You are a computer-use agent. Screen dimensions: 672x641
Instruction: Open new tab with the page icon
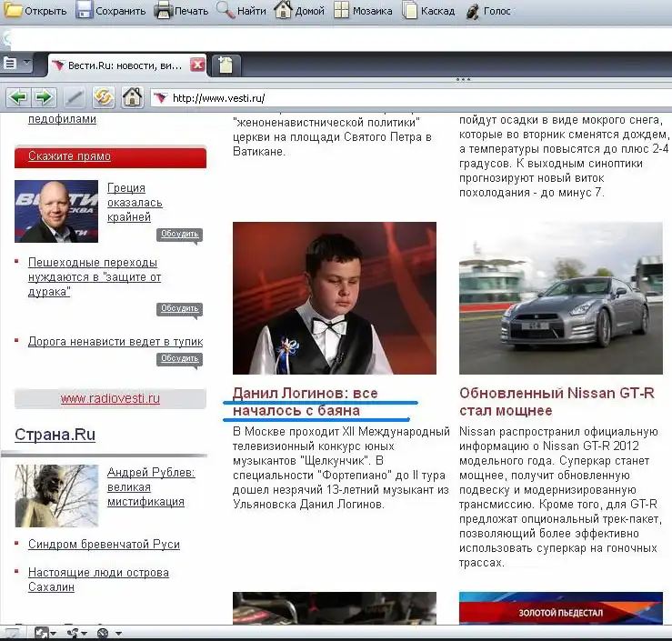coord(225,65)
